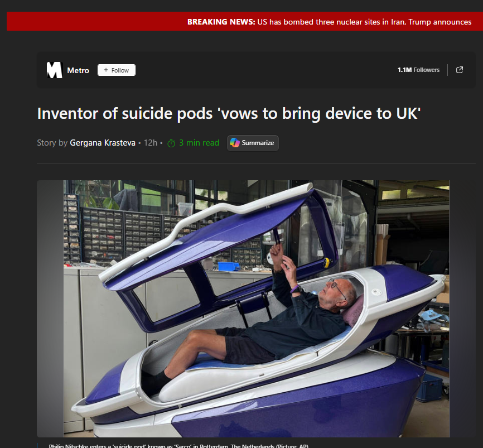483x448 pixels.
Task: View the 1.1M Followers count
Action: tap(418, 70)
